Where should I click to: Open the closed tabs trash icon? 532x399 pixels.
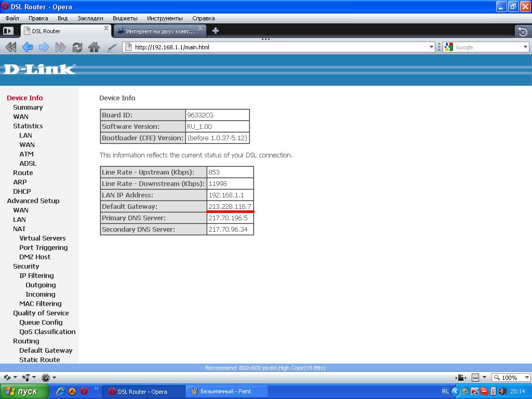coord(523,32)
